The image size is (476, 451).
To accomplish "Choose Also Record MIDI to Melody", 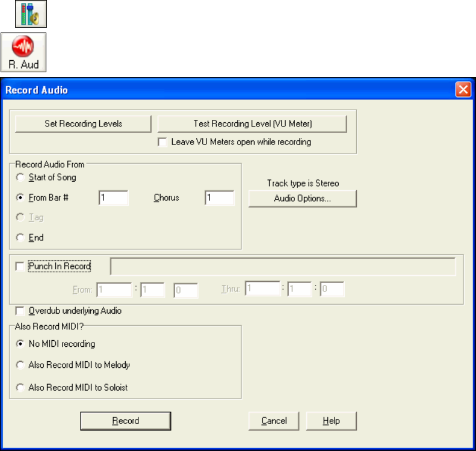I will [x=20, y=365].
